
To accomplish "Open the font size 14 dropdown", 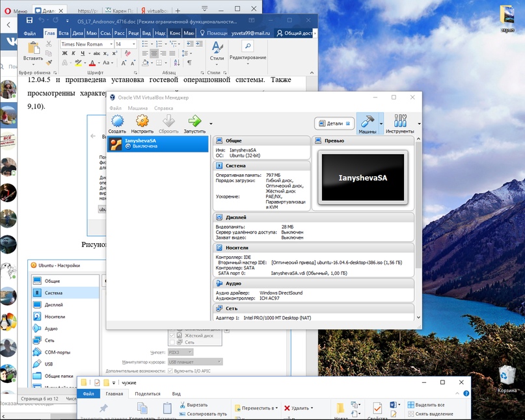I will [134, 44].
